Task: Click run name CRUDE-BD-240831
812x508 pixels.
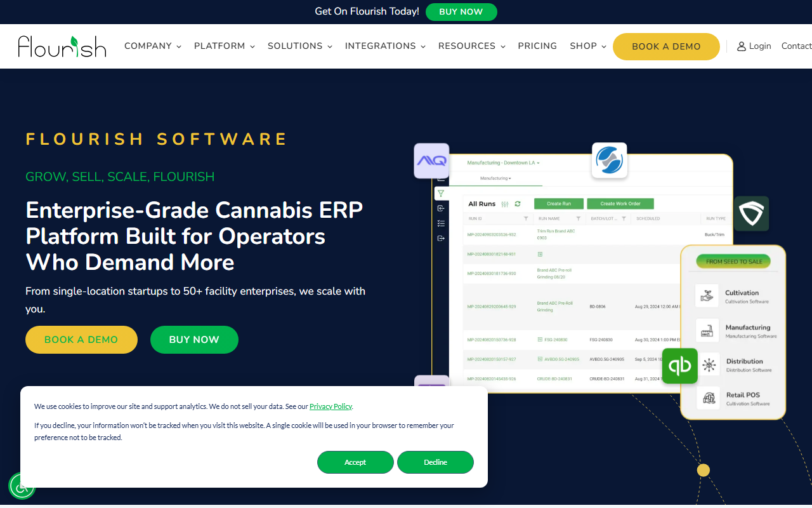Action: [x=554, y=379]
